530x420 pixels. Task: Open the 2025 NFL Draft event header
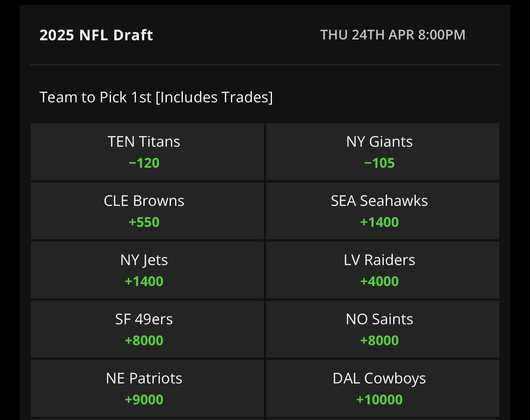96,35
